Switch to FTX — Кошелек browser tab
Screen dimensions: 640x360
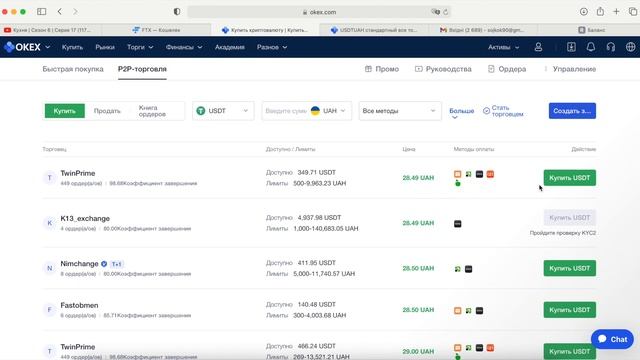point(156,30)
